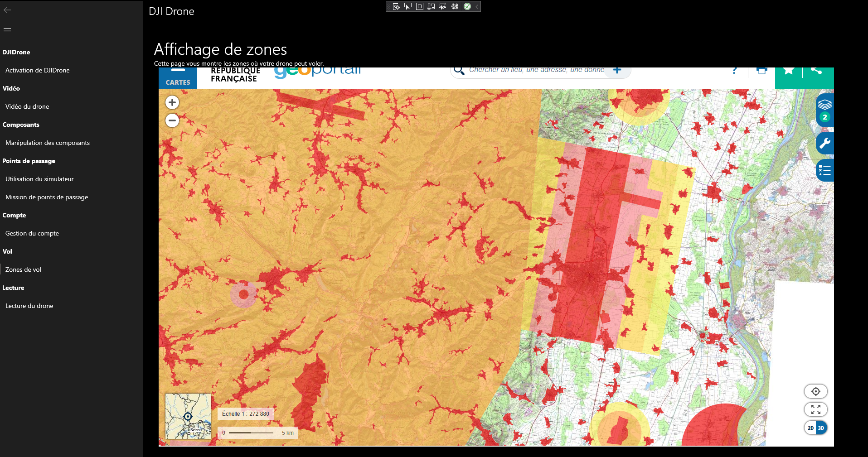This screenshot has height=457, width=868.
Task: Select Mission de points de passage
Action: point(47,197)
